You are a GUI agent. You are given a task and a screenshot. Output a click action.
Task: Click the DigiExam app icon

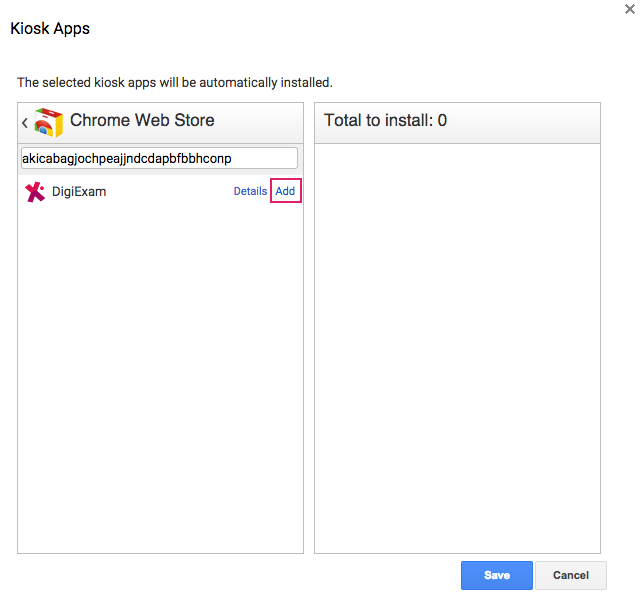[35, 192]
